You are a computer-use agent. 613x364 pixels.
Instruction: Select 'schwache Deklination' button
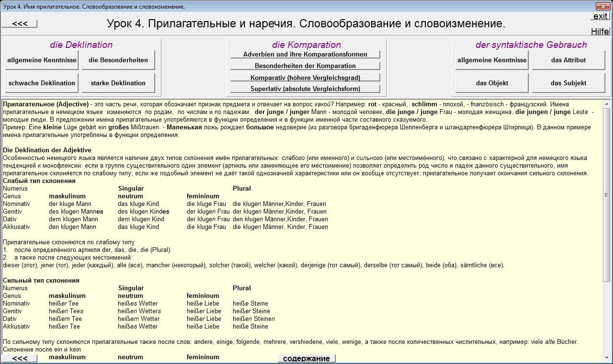[42, 83]
